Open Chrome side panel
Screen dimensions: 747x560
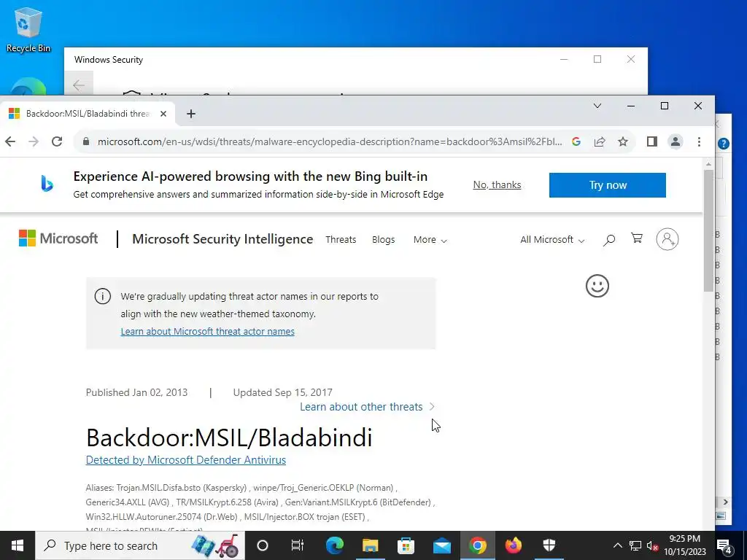tap(651, 141)
